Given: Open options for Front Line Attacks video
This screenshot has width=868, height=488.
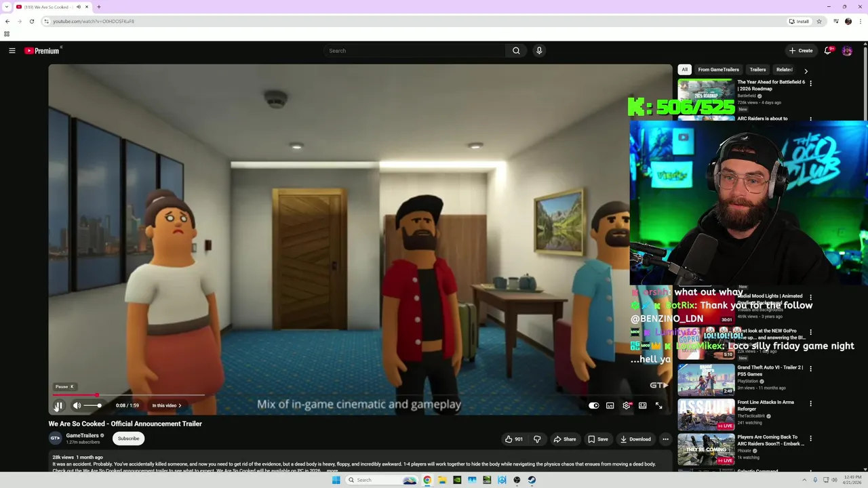Looking at the screenshot, I should pos(810,403).
